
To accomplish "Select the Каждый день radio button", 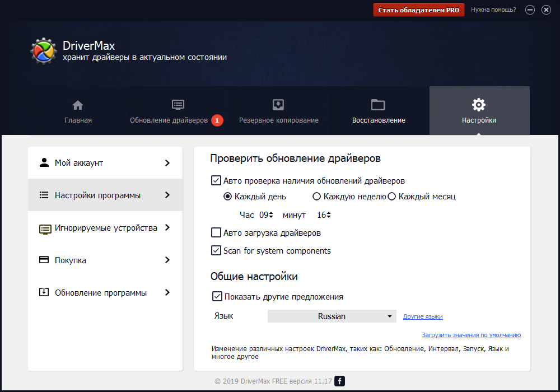I will click(x=227, y=197).
